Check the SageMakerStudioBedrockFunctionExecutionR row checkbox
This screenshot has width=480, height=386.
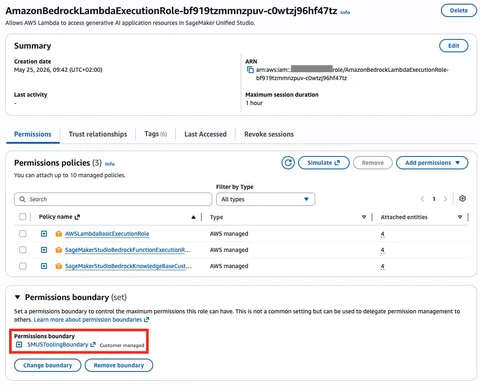(x=23, y=250)
